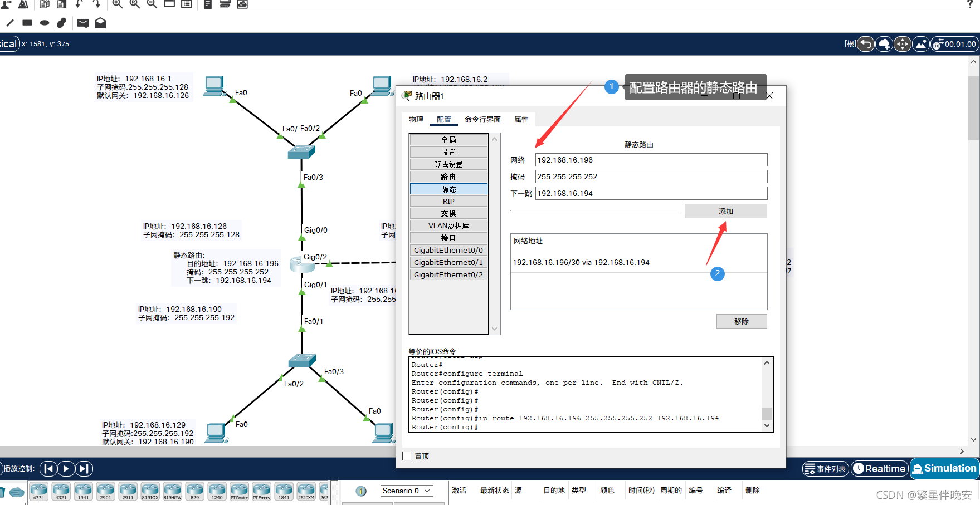
Task: Select the RIP routing item
Action: (448, 201)
